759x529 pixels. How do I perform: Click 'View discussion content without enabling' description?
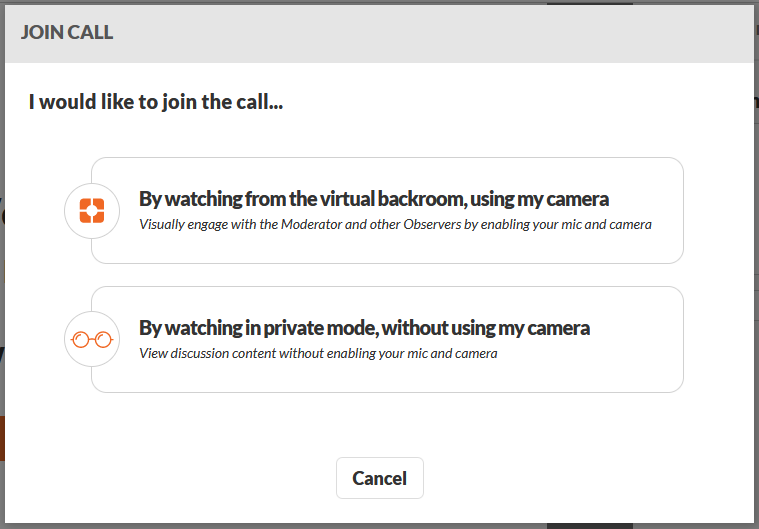[318, 353]
